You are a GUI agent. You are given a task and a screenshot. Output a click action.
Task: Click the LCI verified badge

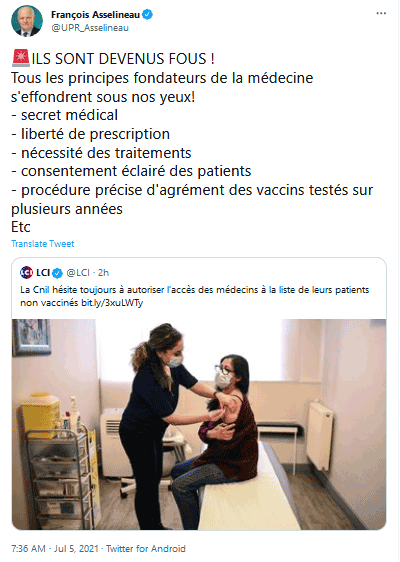57,273
